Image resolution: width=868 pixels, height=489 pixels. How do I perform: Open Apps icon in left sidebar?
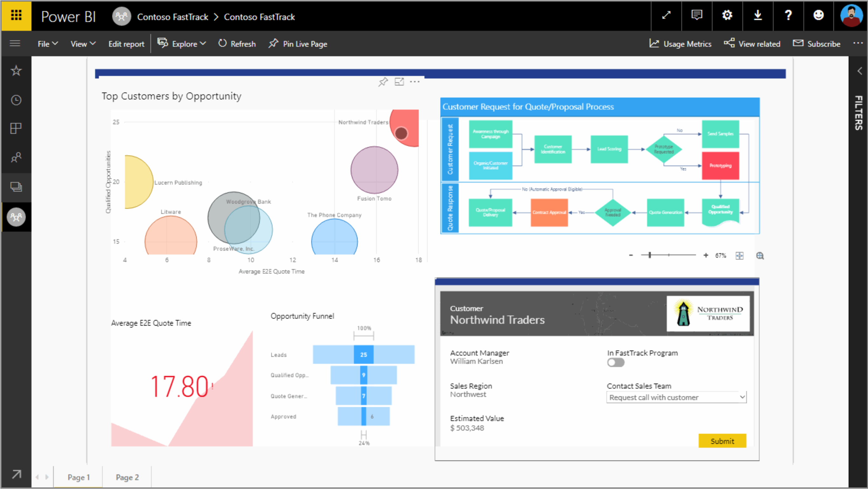16,128
